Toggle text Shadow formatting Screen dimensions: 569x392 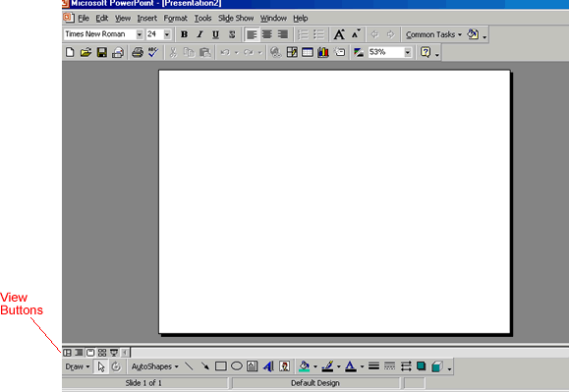coord(232,34)
